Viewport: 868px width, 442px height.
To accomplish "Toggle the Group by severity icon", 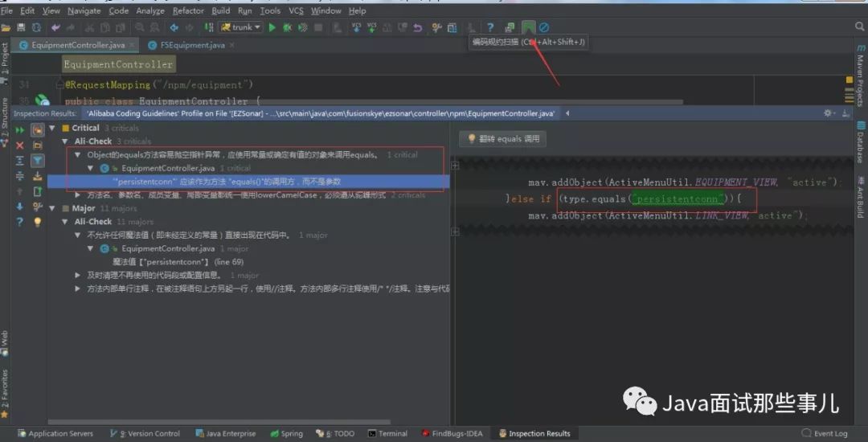I will tap(37, 130).
